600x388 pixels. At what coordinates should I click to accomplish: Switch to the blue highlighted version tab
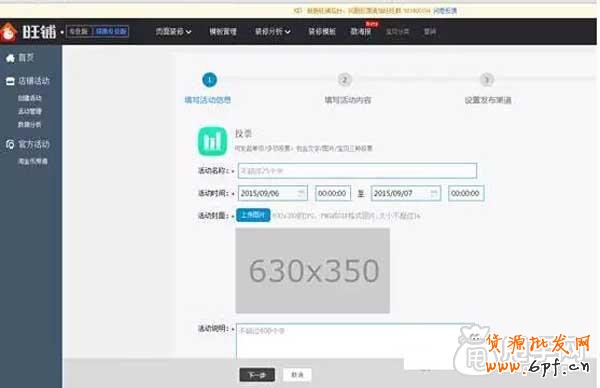tap(111, 31)
